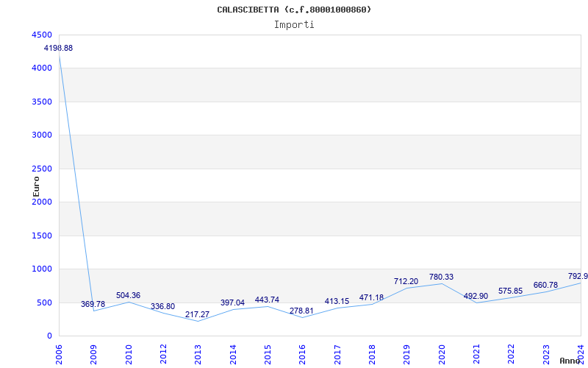This screenshot has width=588, height=368.
Task: Select the 660.78 data label
Action: click(x=545, y=285)
